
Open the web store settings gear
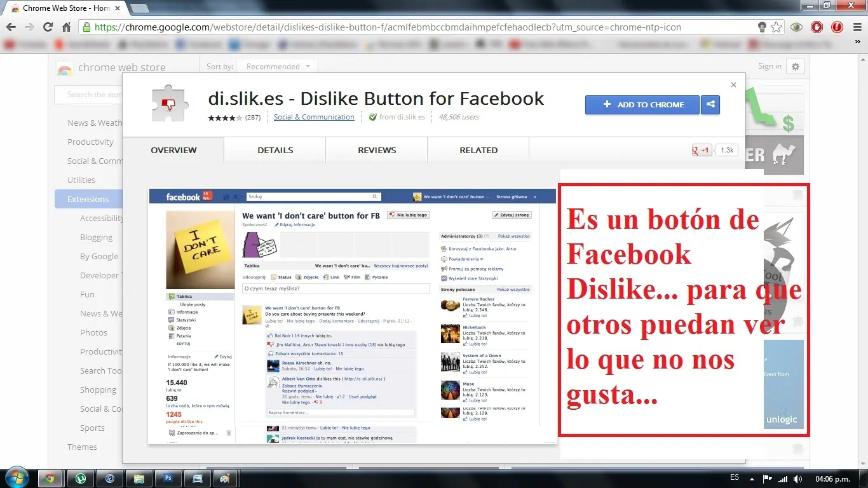coord(796,66)
